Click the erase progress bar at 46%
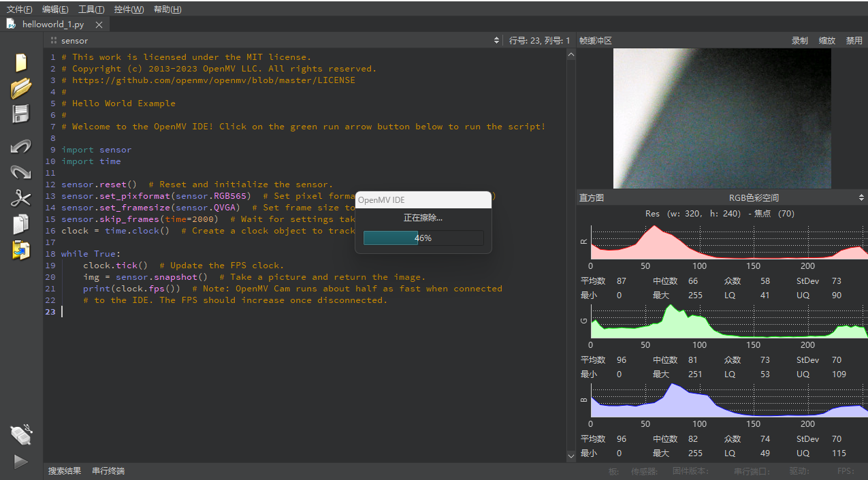Image resolution: width=868 pixels, height=480 pixels. coord(423,238)
